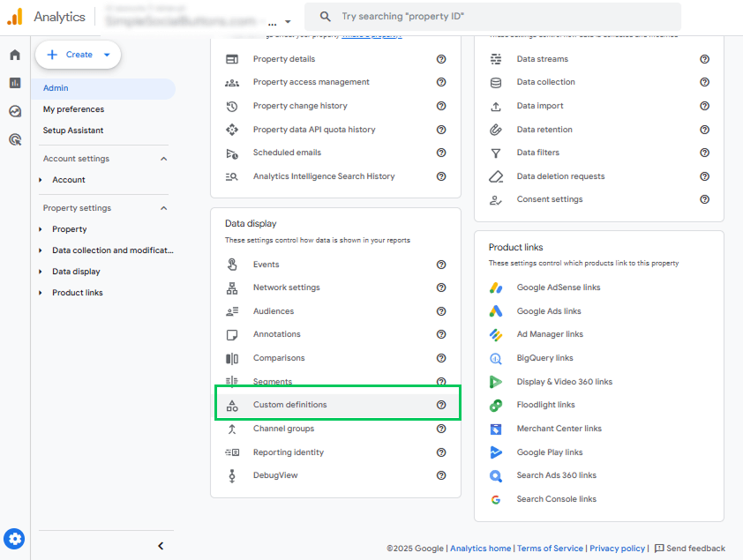Screen dimensions: 743x560
Task: Click the Admin gear icon at bottom left
Action: 14,539
